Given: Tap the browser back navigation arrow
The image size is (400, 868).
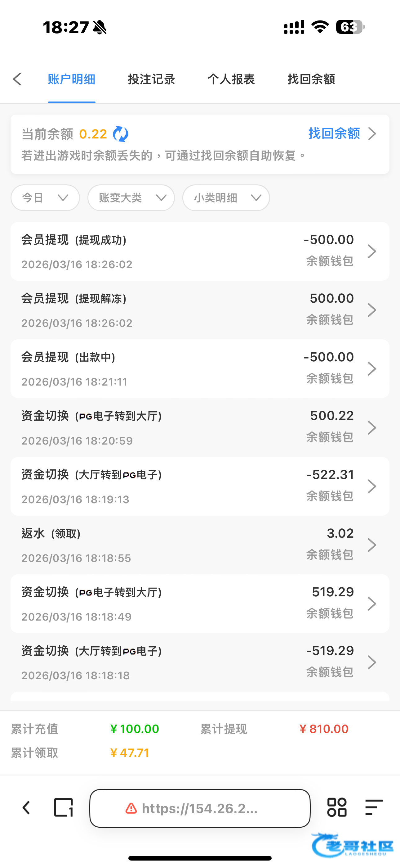Looking at the screenshot, I should click(x=26, y=808).
